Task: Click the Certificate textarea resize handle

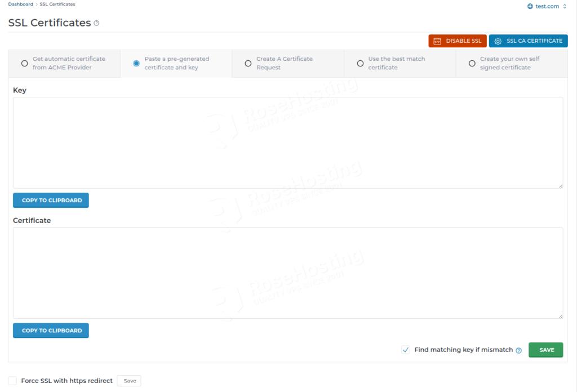Action: click(561, 315)
